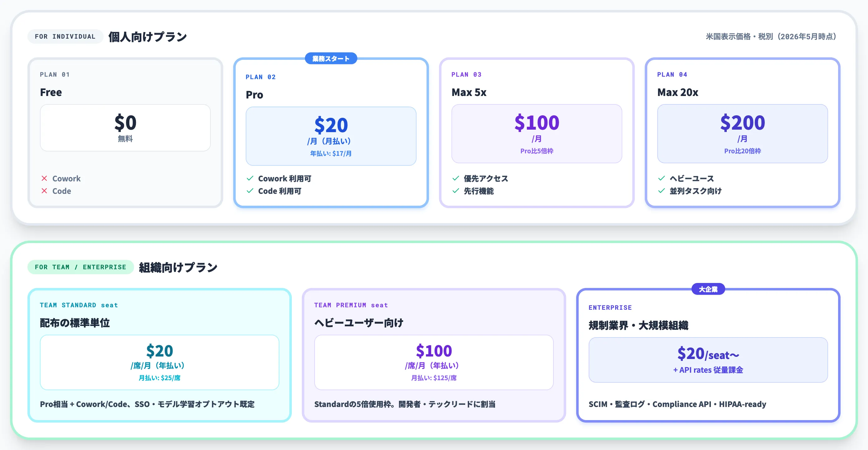
Task: Click the Max 20x plan title
Action: click(x=678, y=92)
